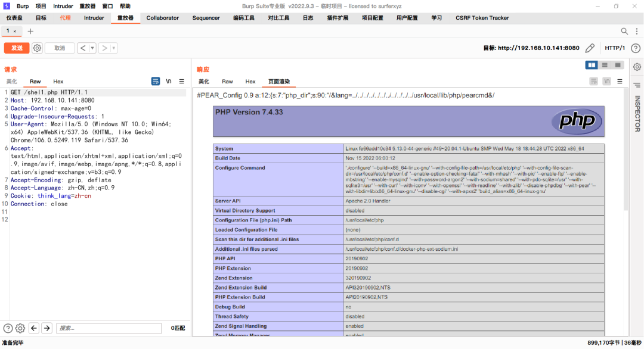Select top-bottom layout icon
The image size is (644, 349).
click(x=605, y=65)
